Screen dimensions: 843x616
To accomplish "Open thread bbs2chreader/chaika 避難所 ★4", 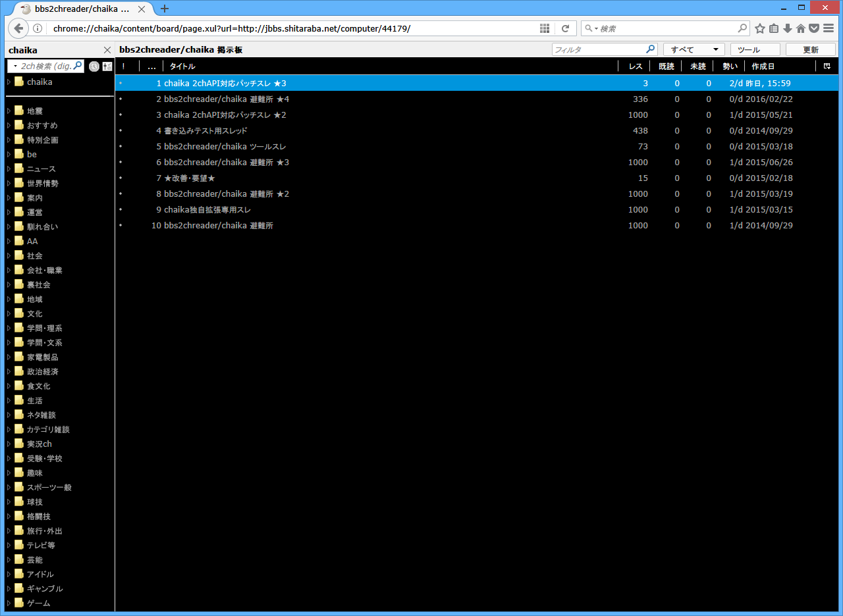I will pos(227,99).
